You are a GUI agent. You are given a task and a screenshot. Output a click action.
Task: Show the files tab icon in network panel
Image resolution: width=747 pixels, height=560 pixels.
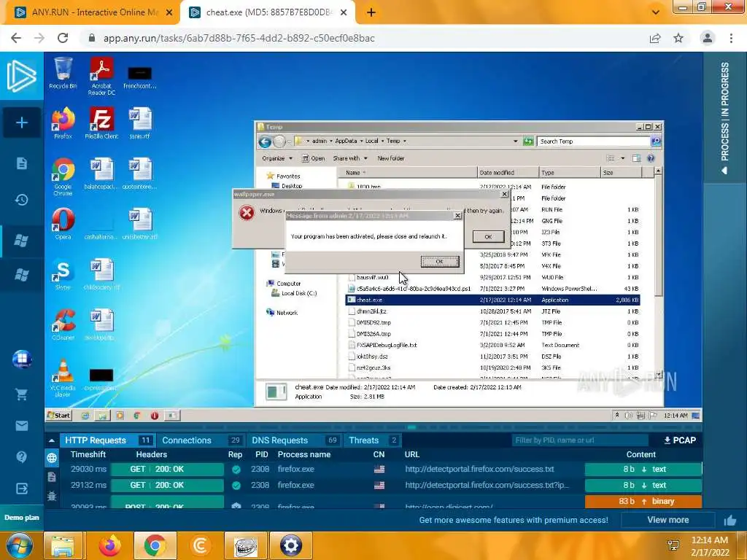pos(52,477)
